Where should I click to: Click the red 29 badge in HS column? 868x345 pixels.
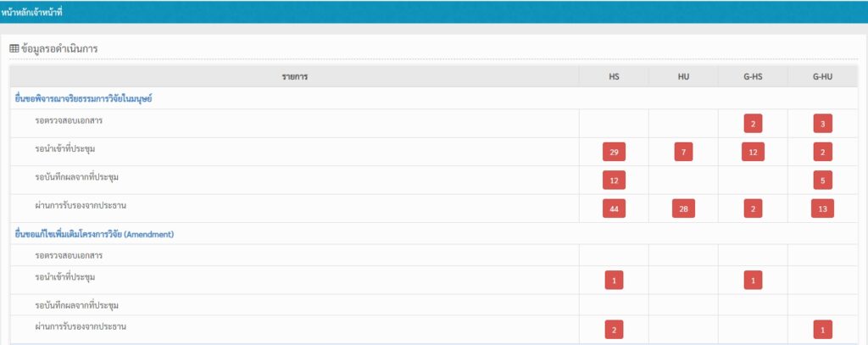pyautogui.click(x=614, y=153)
